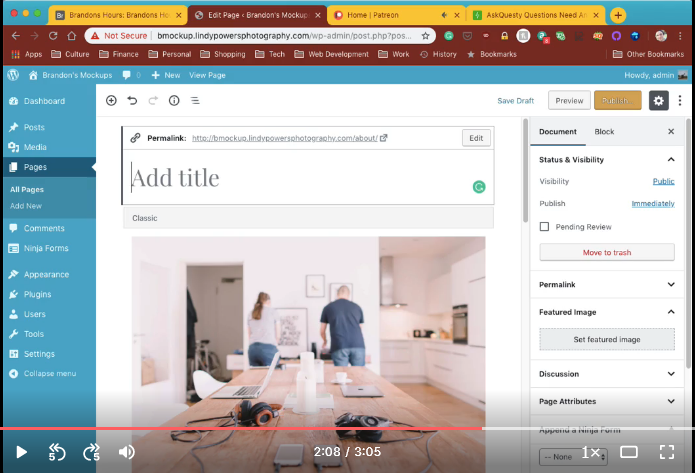
Task: Collapse the Featured Image panel
Action: coord(671,312)
